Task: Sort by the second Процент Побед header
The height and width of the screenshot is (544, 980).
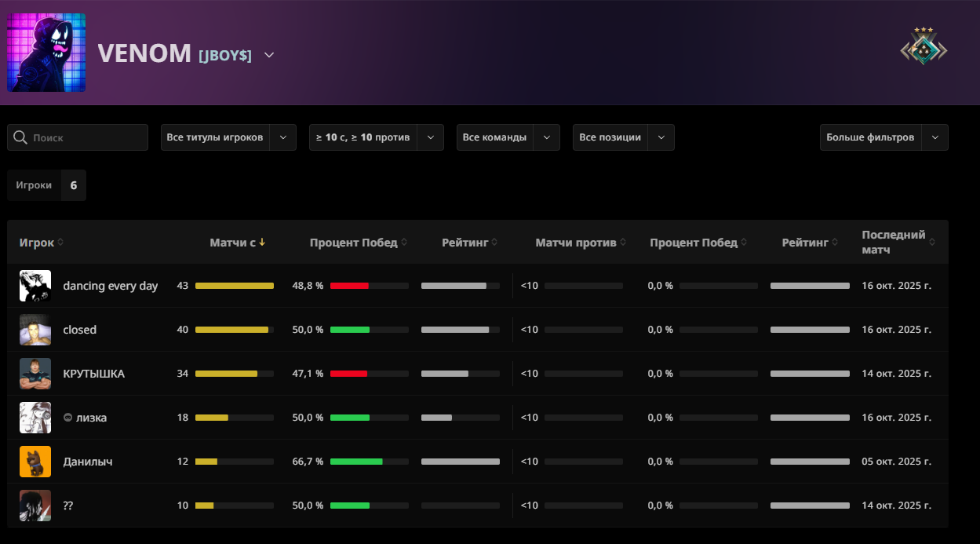Action: click(698, 243)
